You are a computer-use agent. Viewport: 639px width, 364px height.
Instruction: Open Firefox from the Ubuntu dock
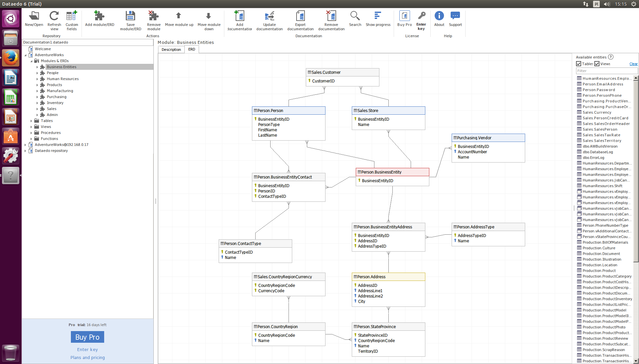pyautogui.click(x=11, y=58)
